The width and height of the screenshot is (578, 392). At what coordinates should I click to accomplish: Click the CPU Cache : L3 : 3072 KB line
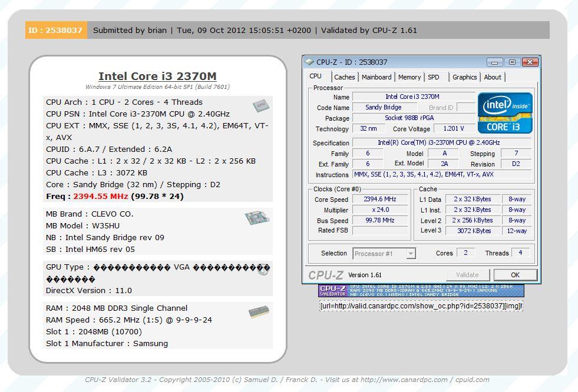(97, 172)
